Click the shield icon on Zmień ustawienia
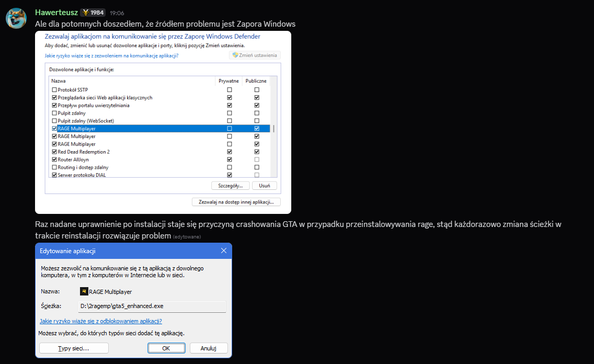Screen dimensions: 594x364 (235, 55)
